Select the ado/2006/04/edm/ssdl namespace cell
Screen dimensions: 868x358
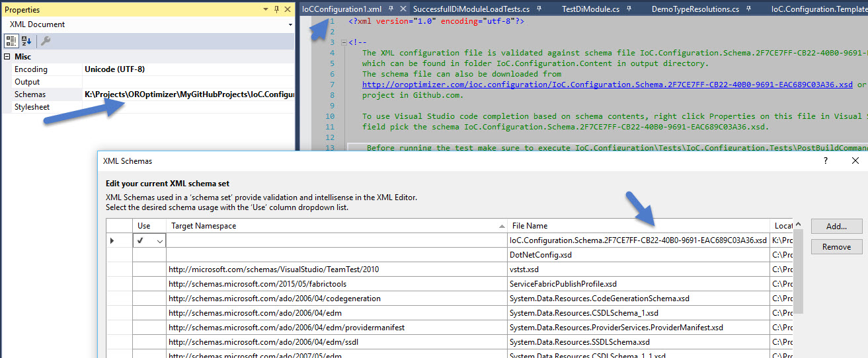336,342
